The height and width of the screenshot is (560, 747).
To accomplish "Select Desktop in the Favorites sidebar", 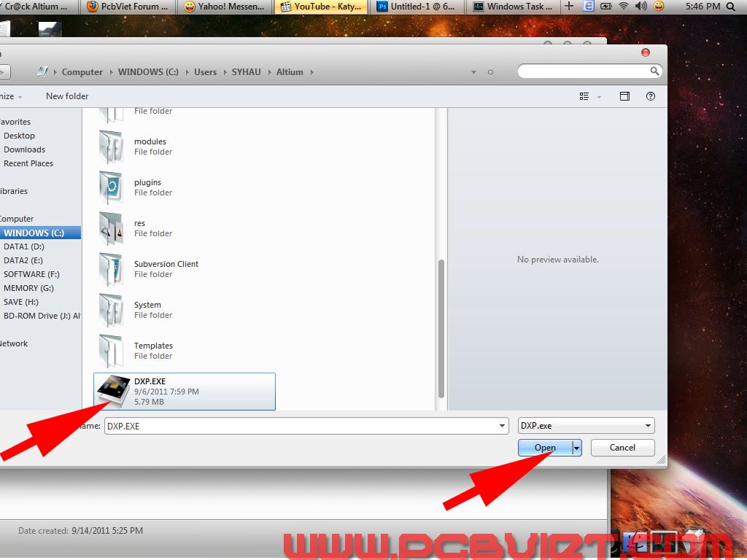I will click(19, 136).
